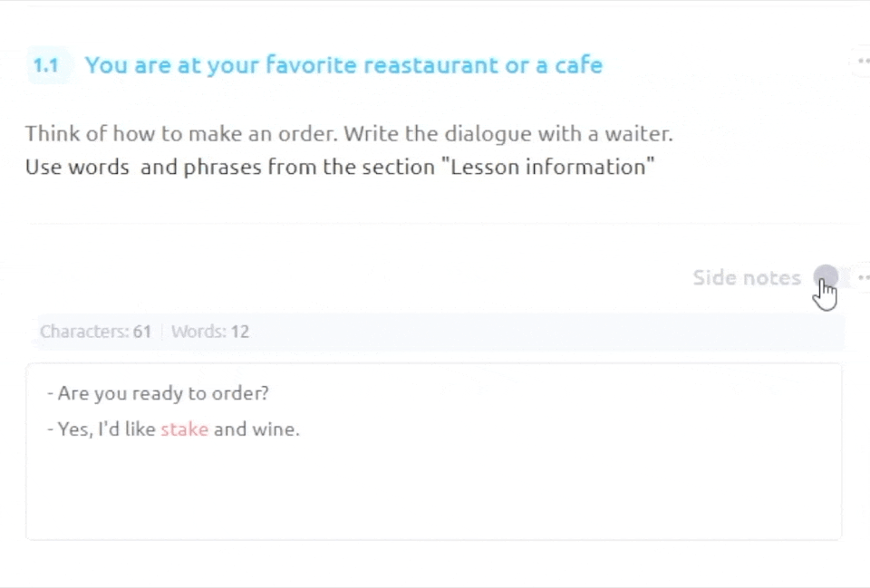The image size is (870, 588).
Task: Click the word "waiter" in the instructions
Action: (642, 134)
